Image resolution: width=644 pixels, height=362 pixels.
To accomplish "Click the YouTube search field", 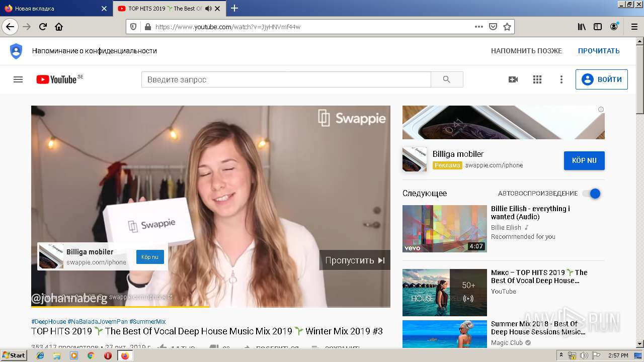I will [x=286, y=79].
